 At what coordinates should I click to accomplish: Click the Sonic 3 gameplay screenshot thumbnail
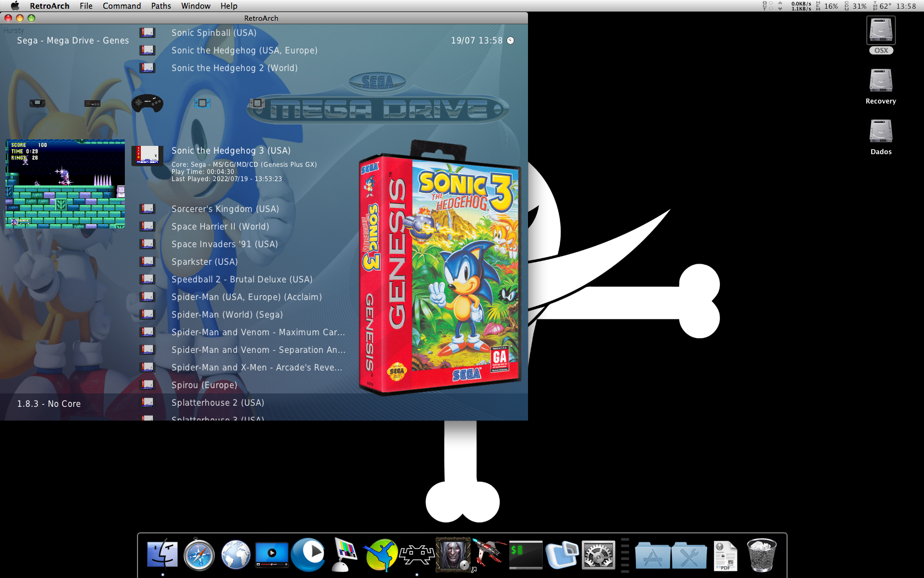tap(65, 184)
